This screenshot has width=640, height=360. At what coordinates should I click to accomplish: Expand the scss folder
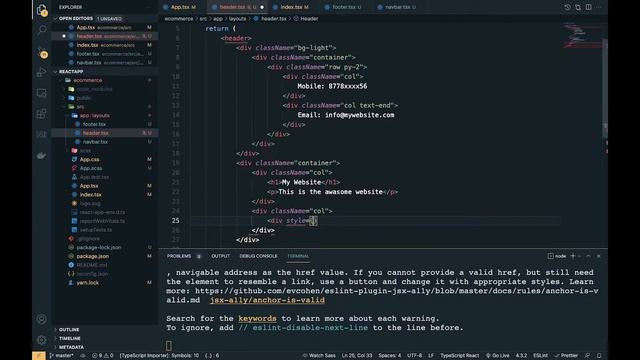tap(85, 151)
